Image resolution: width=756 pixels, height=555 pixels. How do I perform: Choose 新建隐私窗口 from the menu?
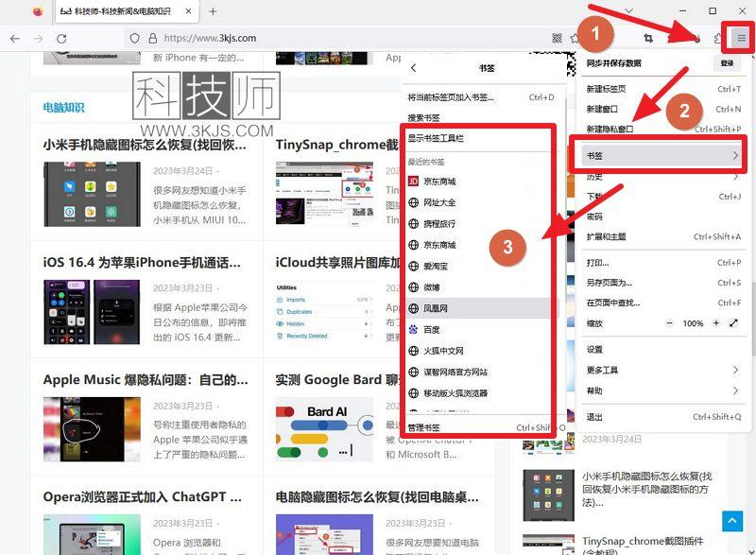663,130
